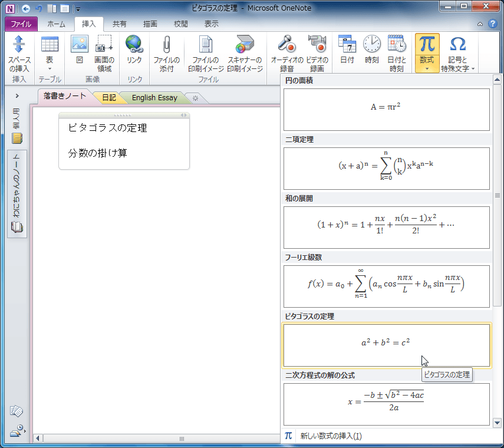Click the page horizontal scroll-left arrow
The width and height of the screenshot is (504, 448).
(38, 439)
